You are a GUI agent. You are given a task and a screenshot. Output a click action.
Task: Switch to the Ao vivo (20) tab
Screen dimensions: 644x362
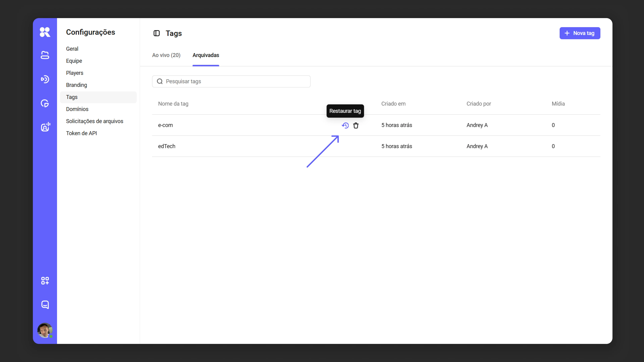(x=166, y=55)
